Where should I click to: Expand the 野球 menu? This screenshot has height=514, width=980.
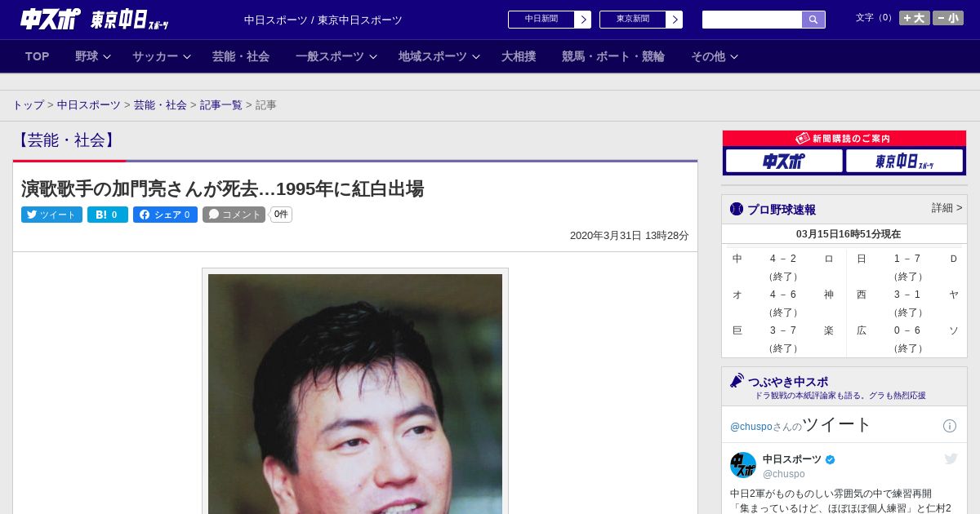[x=93, y=56]
